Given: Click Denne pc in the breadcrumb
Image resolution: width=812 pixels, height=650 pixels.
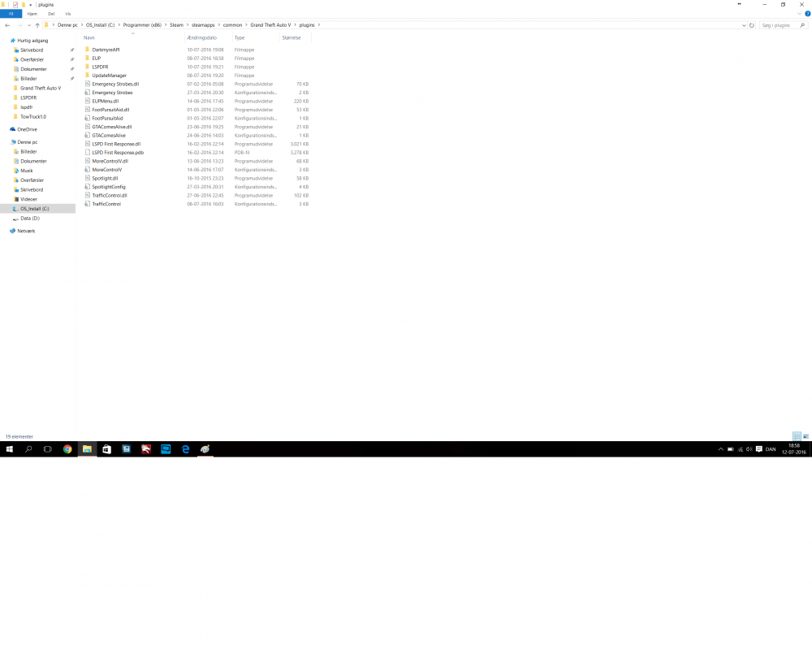Looking at the screenshot, I should click(67, 25).
